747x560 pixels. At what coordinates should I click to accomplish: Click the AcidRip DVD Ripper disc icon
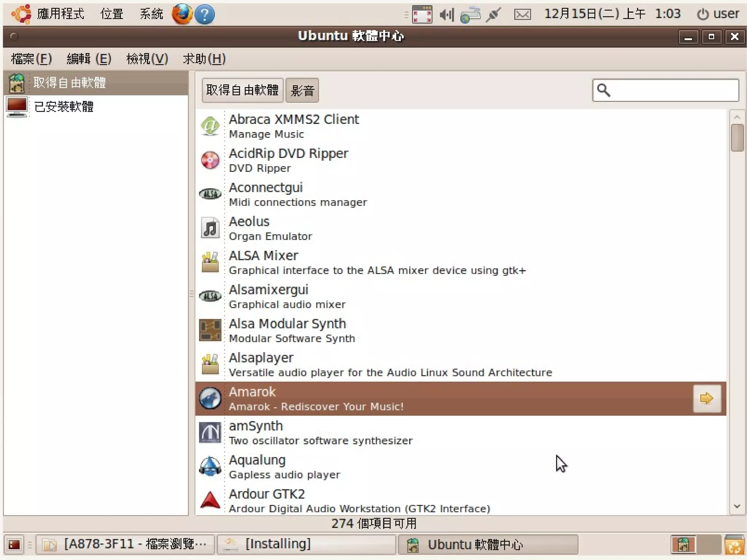210,160
